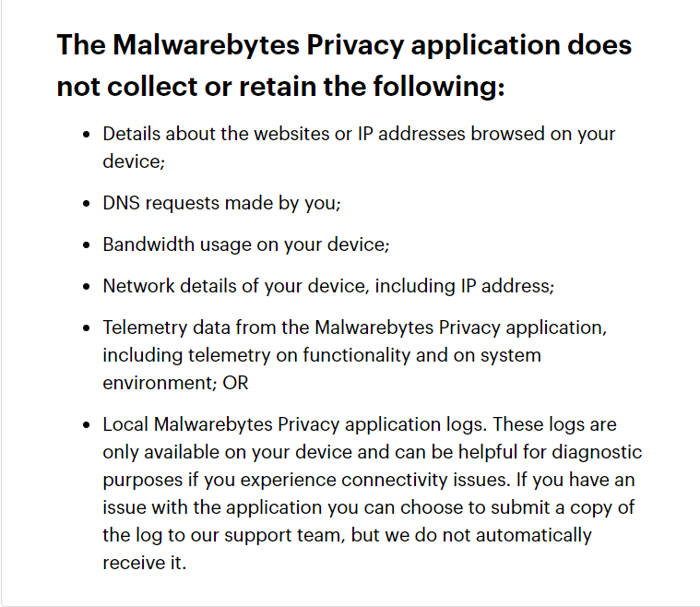Click the 'environment; OR' text
The image size is (700, 607).
click(x=175, y=383)
